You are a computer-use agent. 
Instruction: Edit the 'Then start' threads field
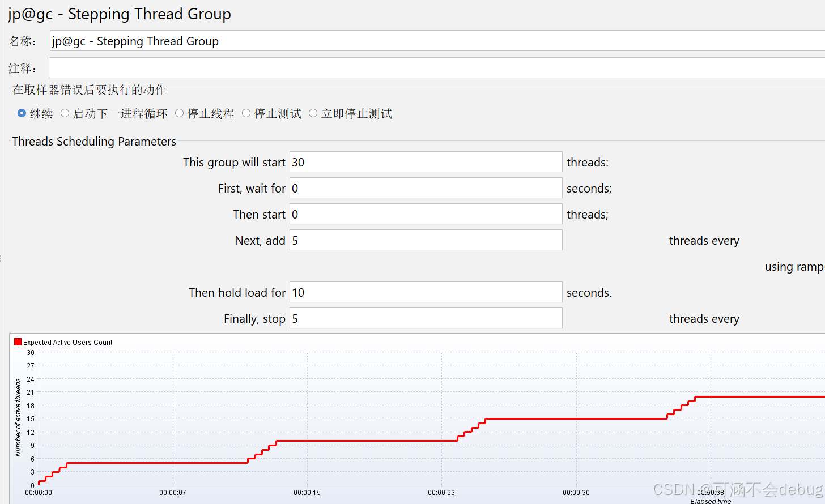coord(426,214)
